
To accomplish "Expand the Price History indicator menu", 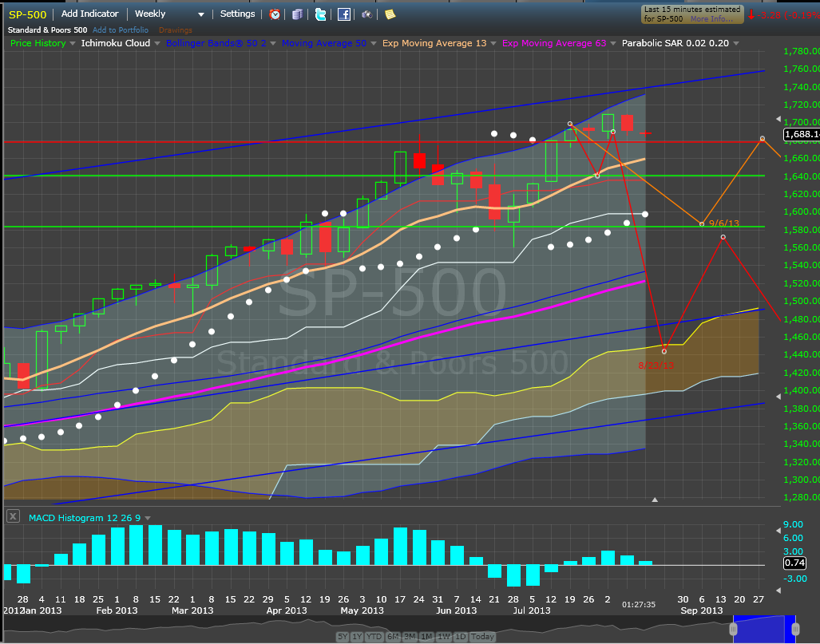I will tap(72, 43).
